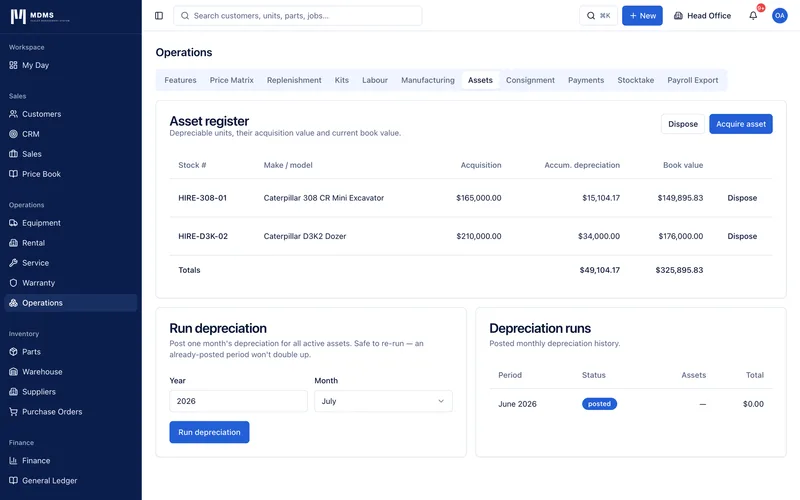Select the Assets tab
This screenshot has width=800, height=500.
click(480, 80)
